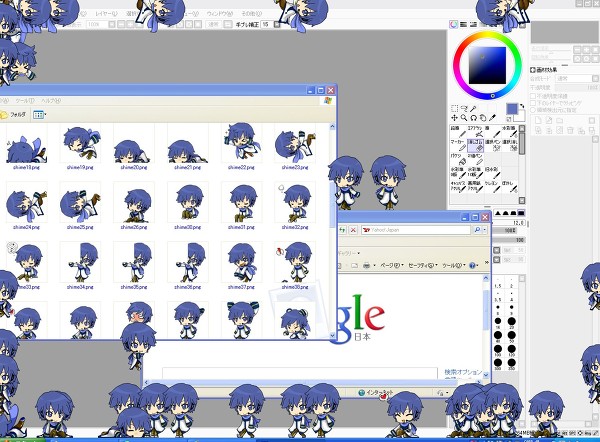Select the shime34.png thumbnail in Explorer
This screenshot has width=600, height=442.
(80, 267)
